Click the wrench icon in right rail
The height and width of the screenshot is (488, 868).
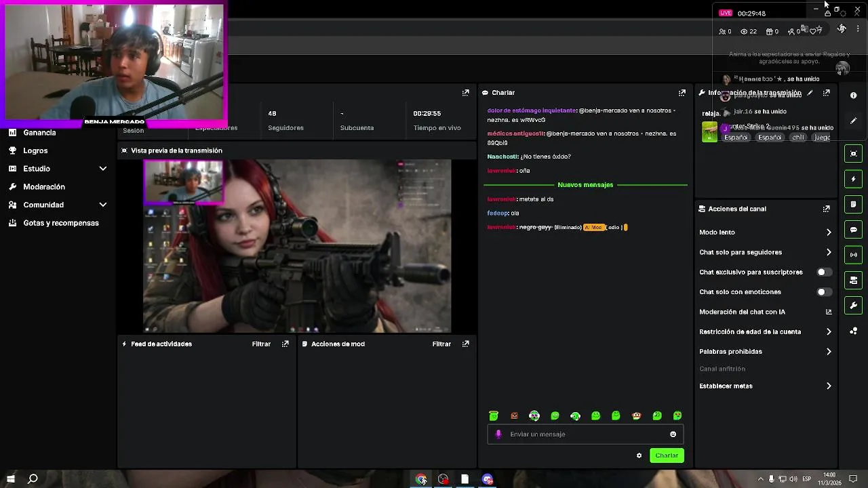point(853,306)
